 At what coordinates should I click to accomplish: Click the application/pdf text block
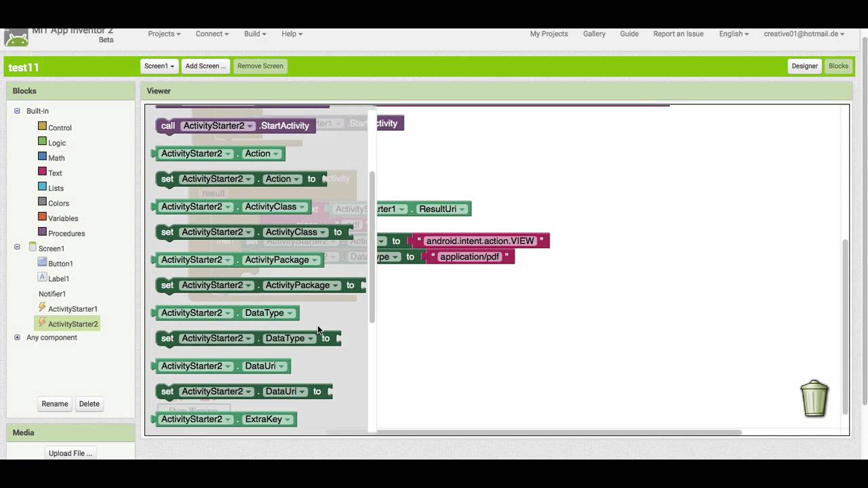point(470,257)
